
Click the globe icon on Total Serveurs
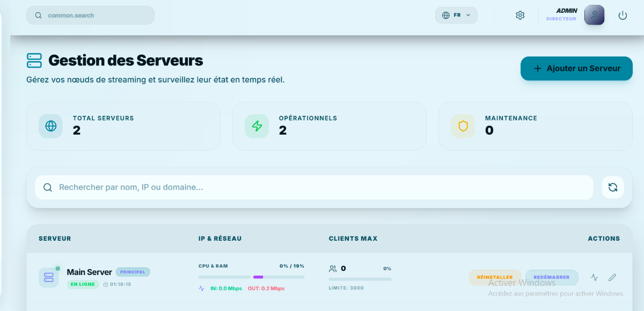pos(51,126)
